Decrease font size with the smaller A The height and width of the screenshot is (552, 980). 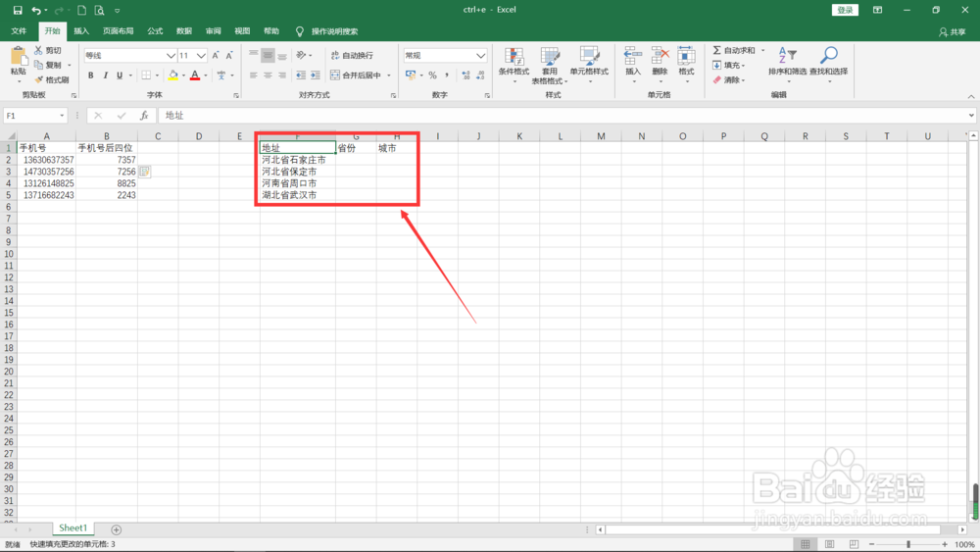[229, 56]
